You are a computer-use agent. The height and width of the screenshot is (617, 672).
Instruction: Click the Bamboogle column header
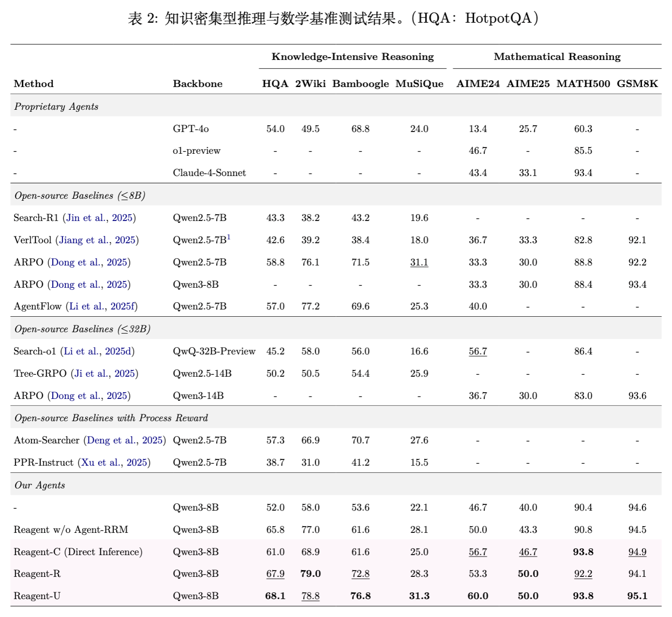click(x=361, y=84)
